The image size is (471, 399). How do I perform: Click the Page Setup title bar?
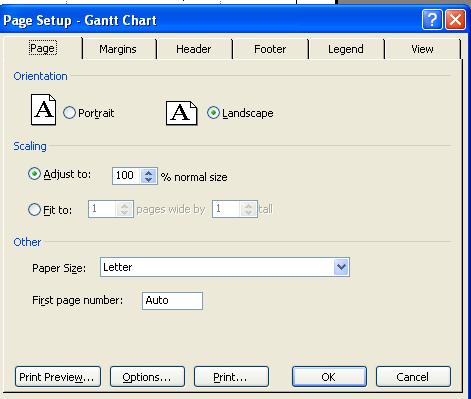click(210, 20)
